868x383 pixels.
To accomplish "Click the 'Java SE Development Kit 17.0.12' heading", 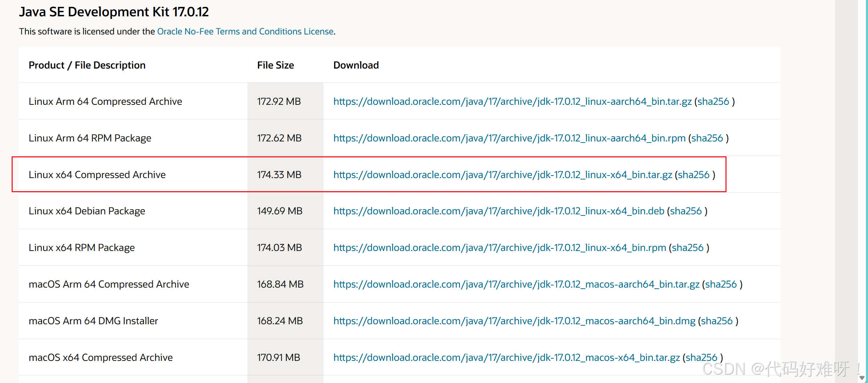I will (x=114, y=12).
